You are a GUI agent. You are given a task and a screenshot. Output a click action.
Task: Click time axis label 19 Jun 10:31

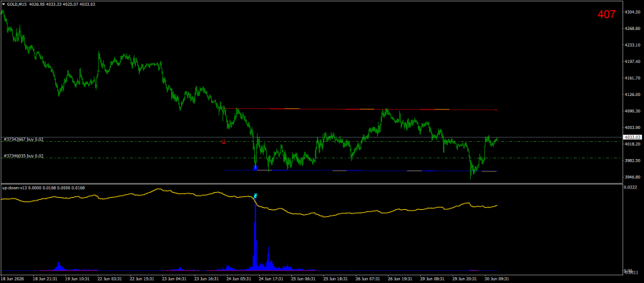(x=77, y=279)
